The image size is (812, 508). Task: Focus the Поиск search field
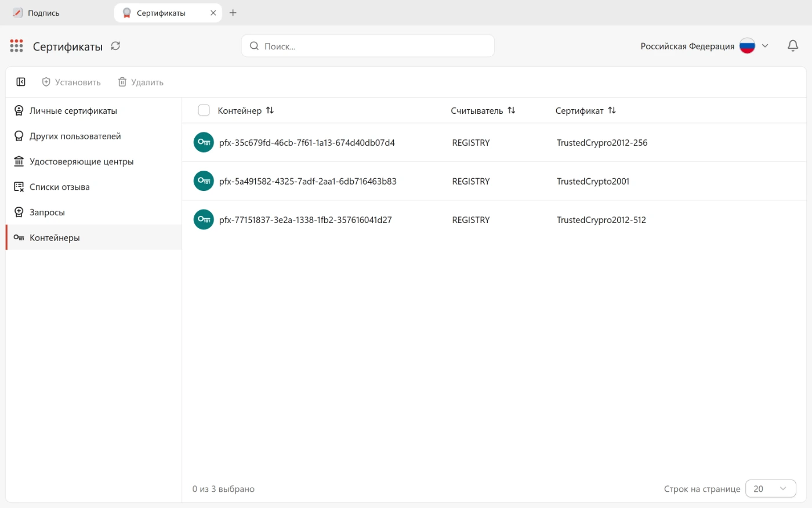(368, 46)
